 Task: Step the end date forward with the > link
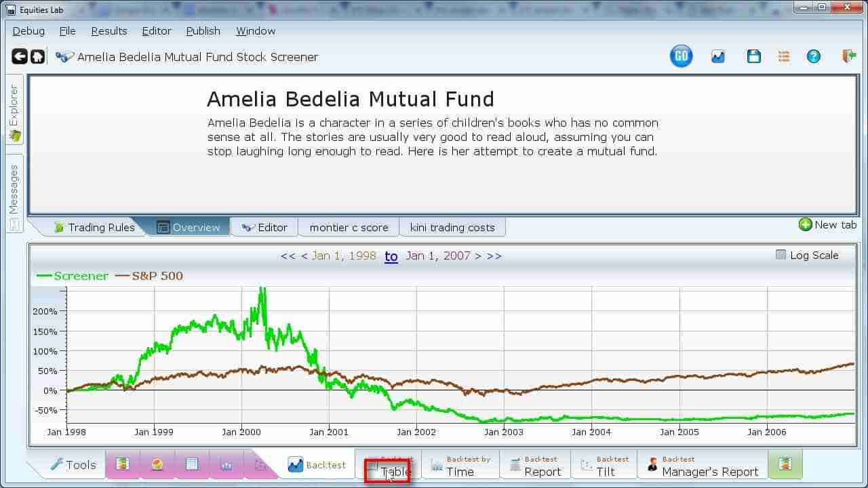click(478, 256)
